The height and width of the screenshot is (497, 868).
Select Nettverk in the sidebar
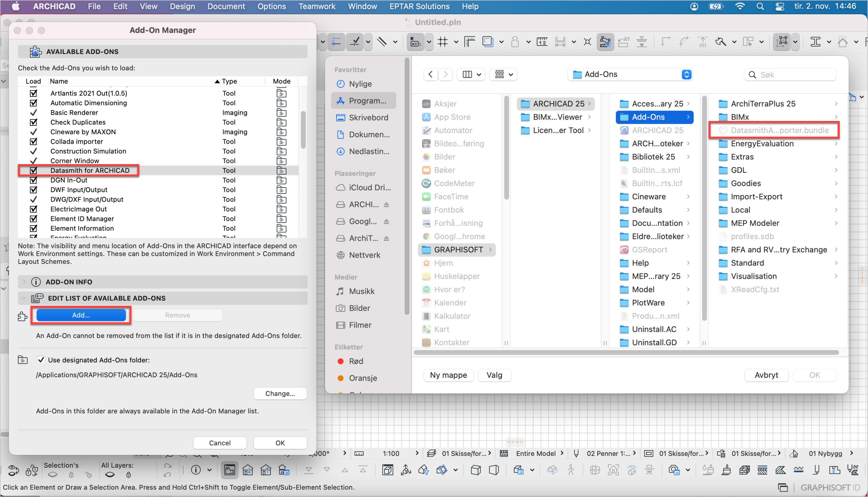pos(364,255)
